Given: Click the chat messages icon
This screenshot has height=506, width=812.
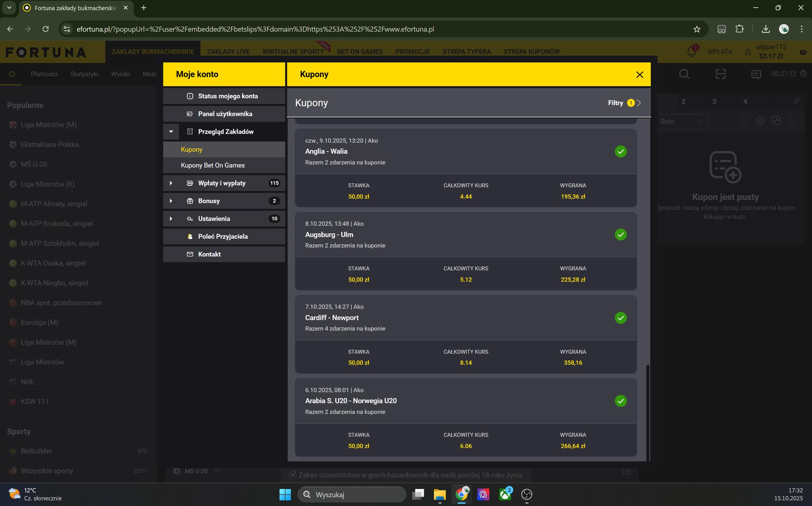Looking at the screenshot, I should (756, 74).
